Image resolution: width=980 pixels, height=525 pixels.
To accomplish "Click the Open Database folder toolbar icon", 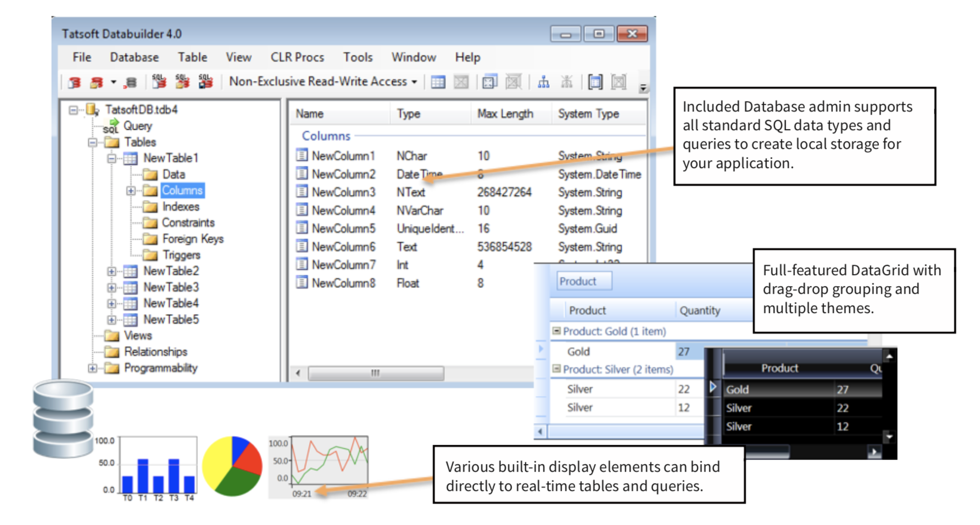I will coord(96,82).
